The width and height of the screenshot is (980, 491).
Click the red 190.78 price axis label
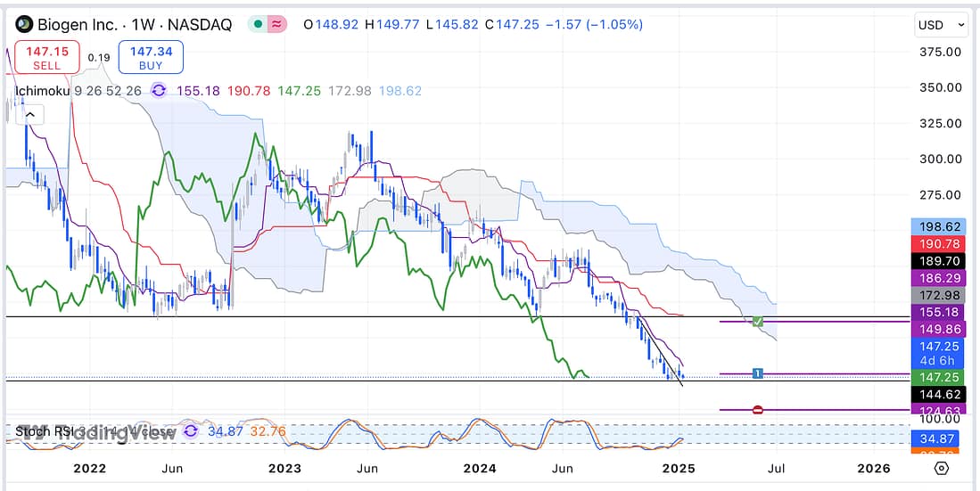tap(943, 243)
